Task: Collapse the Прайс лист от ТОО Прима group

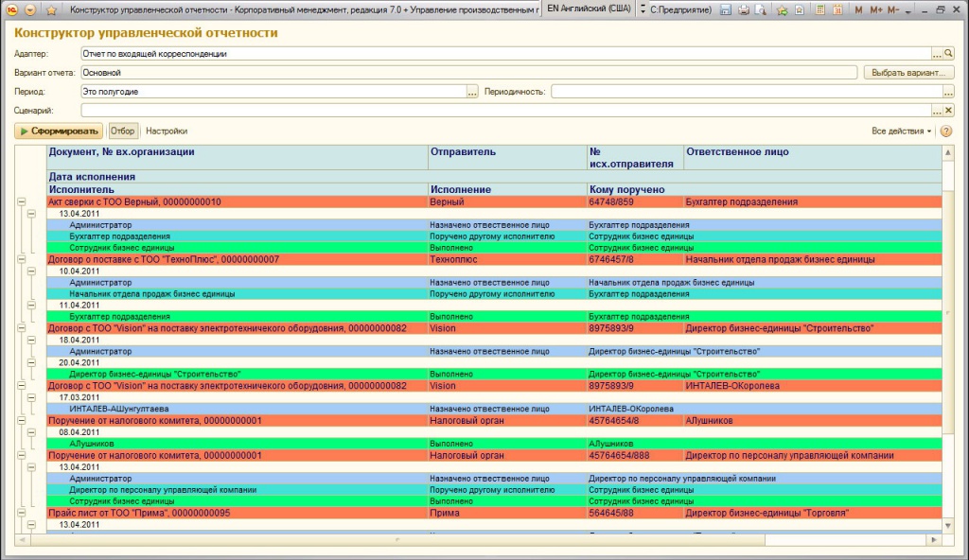Action: coord(21,513)
